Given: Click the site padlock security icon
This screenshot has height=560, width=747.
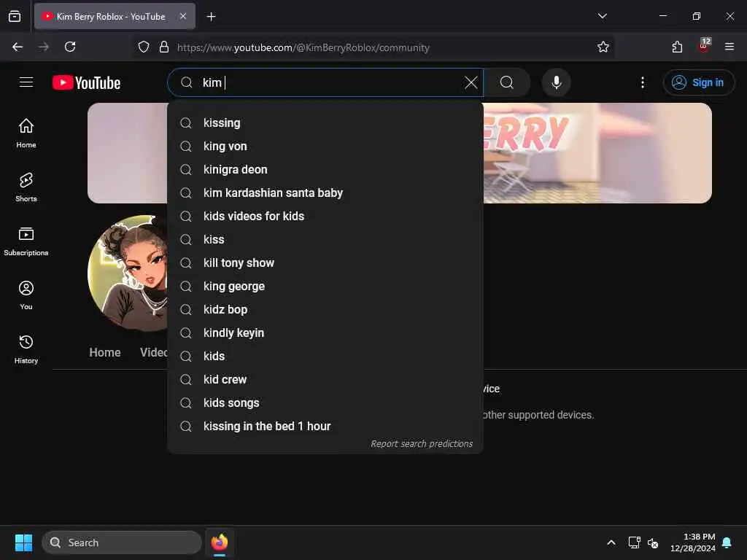Looking at the screenshot, I should (164, 47).
